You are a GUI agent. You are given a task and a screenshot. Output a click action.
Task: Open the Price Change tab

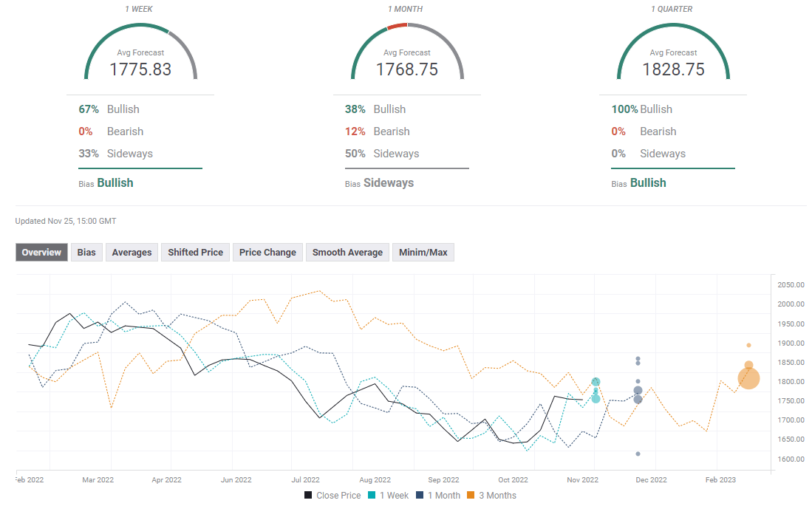pyautogui.click(x=267, y=253)
